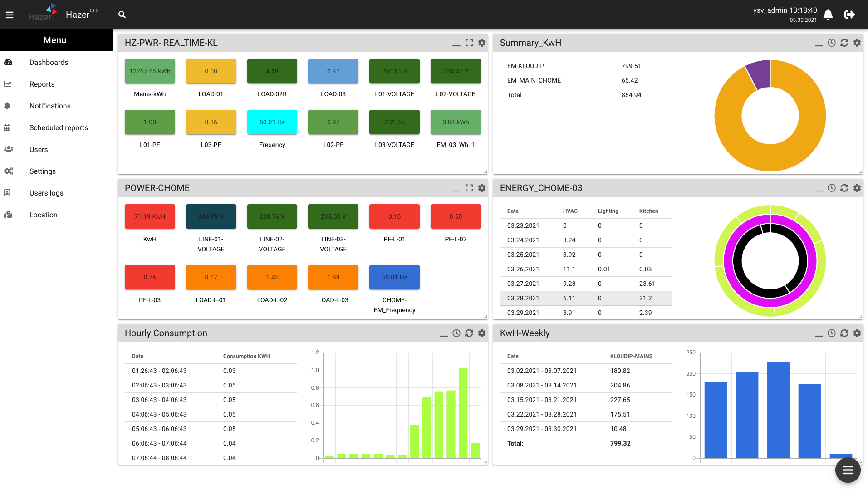The width and height of the screenshot is (868, 490).
Task: Open time range clock of ENERGY_CHOME-03
Action: [832, 188]
